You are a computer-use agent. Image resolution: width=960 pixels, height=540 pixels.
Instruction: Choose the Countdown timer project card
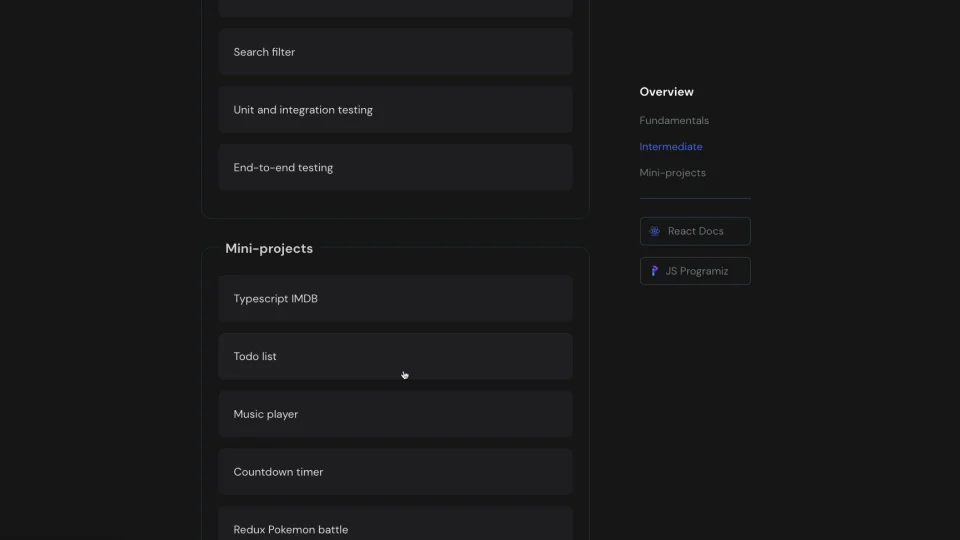(x=395, y=472)
